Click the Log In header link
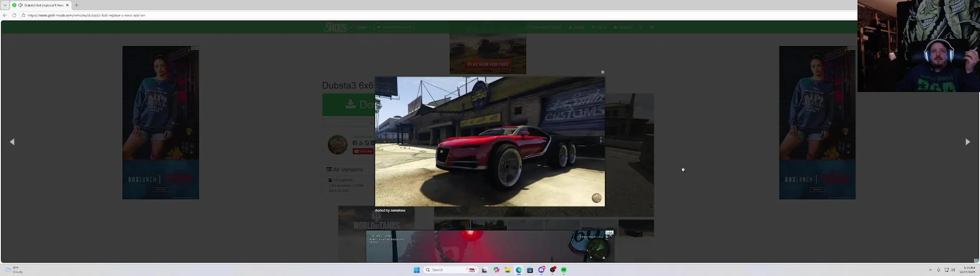 (599, 27)
